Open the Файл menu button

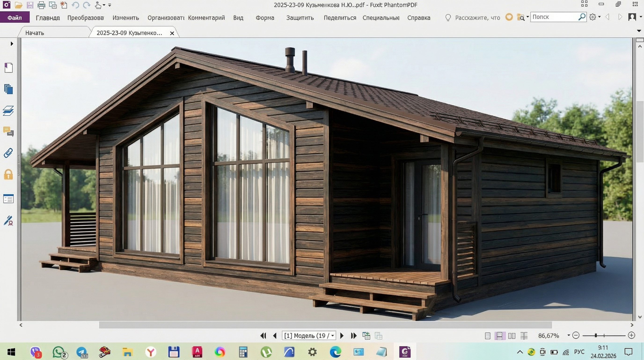point(15,18)
